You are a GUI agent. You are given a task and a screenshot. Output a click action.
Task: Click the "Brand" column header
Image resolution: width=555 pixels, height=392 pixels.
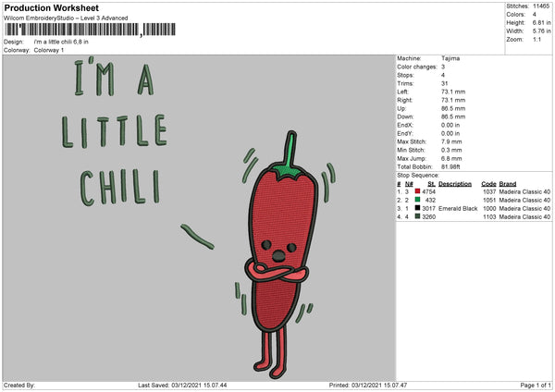508,184
